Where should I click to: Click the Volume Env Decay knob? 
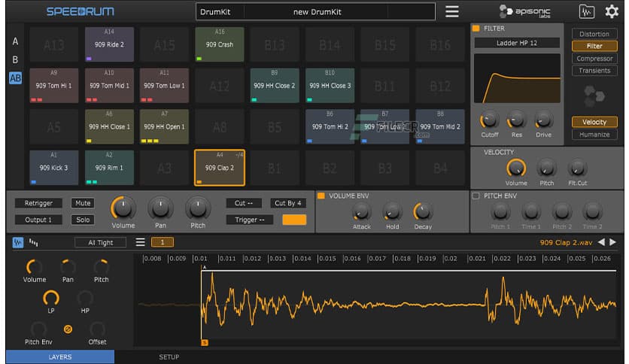pos(422,212)
